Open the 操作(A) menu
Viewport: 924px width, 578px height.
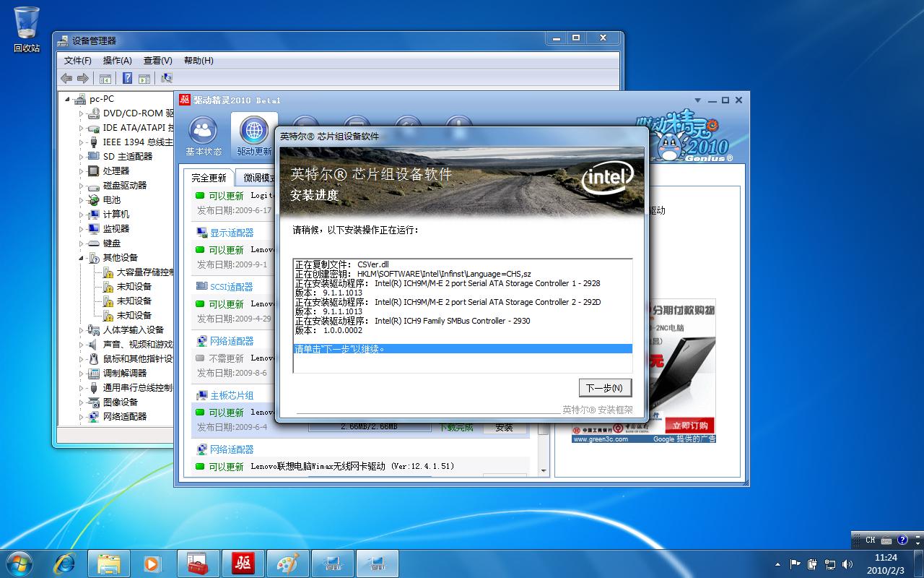pyautogui.click(x=117, y=61)
